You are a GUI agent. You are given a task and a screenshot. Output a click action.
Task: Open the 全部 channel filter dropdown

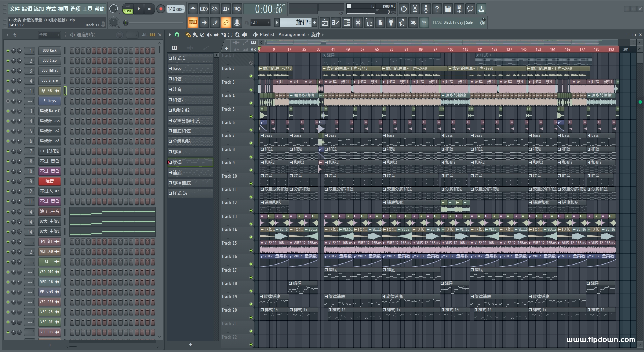click(49, 35)
